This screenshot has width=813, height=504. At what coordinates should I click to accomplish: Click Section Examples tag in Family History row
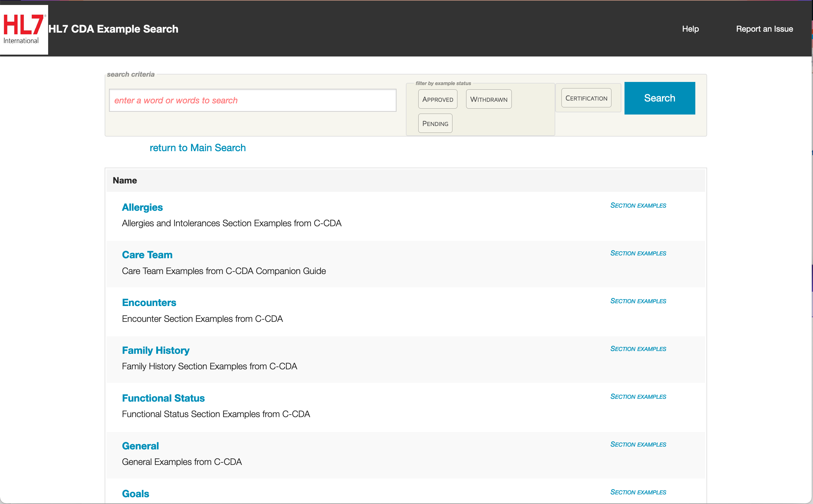[638, 349]
